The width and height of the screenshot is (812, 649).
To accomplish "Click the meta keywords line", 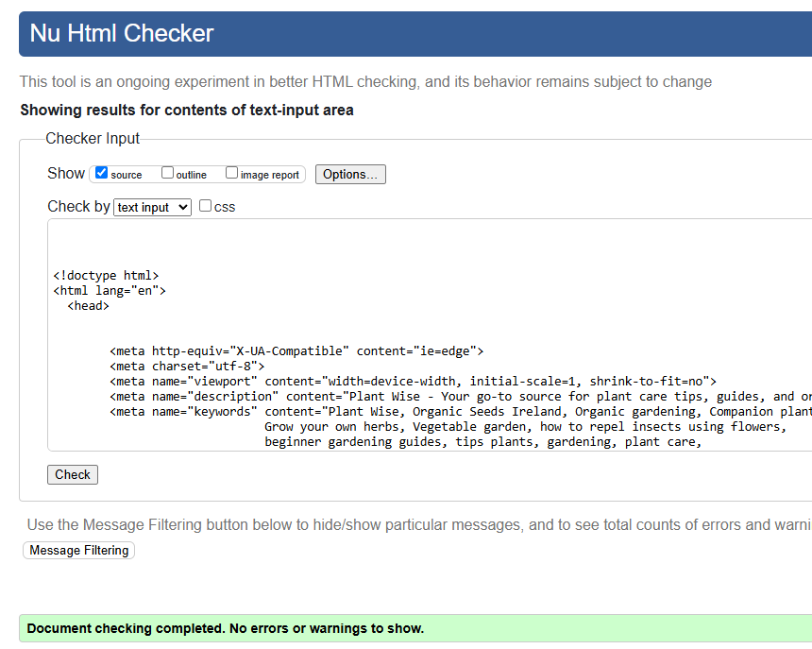I will click(461, 412).
